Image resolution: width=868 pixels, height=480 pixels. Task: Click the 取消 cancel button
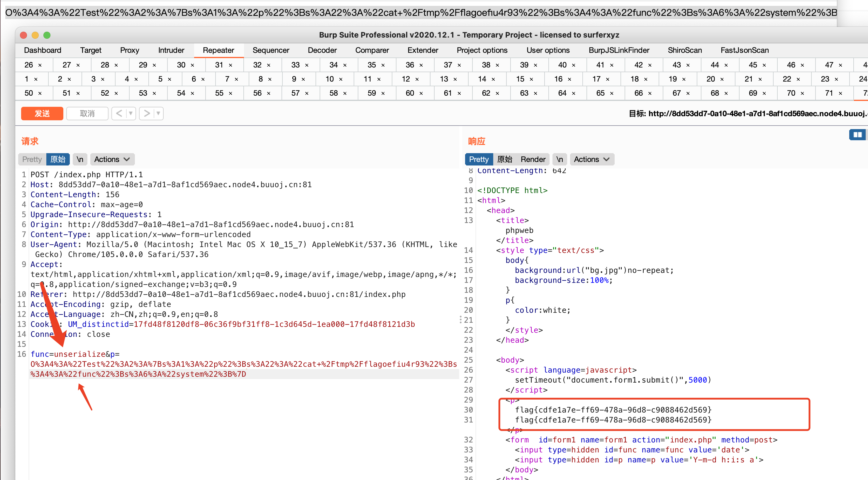point(87,114)
